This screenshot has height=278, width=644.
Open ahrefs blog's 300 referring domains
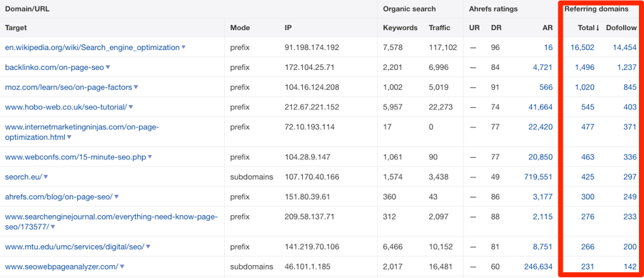pyautogui.click(x=588, y=197)
